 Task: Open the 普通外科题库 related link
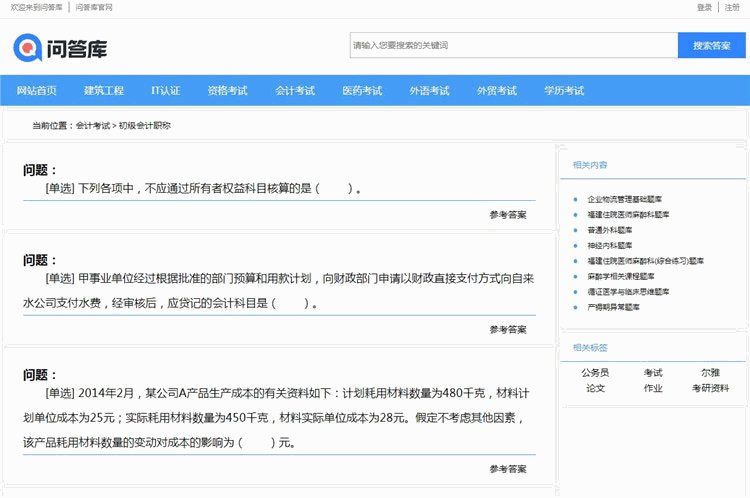click(x=610, y=230)
